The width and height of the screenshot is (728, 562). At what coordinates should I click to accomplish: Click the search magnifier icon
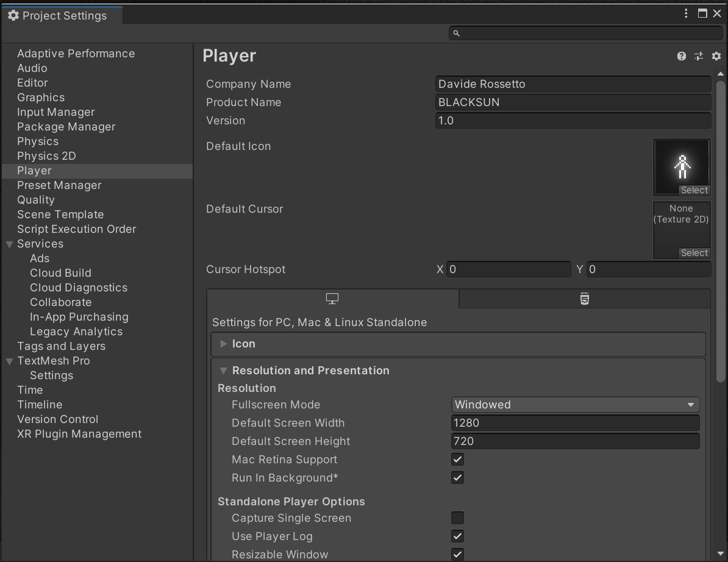pyautogui.click(x=457, y=34)
